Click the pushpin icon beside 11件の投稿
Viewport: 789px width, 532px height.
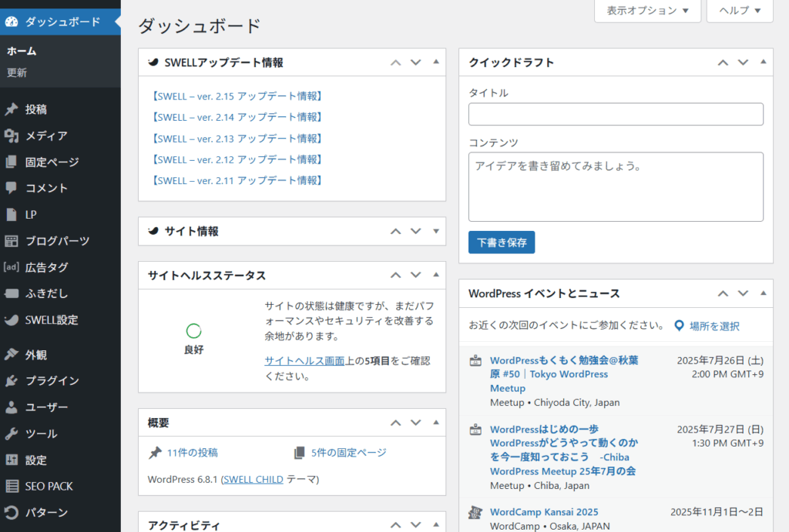[x=155, y=453]
